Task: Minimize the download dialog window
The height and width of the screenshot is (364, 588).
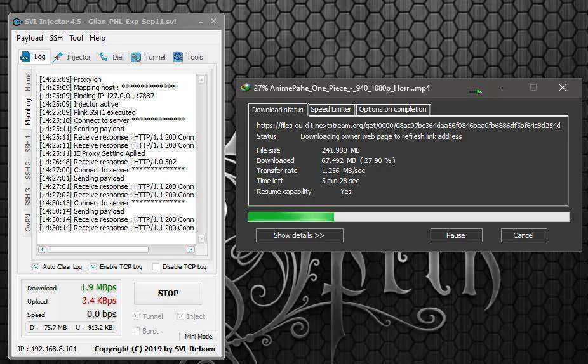Action: point(505,88)
